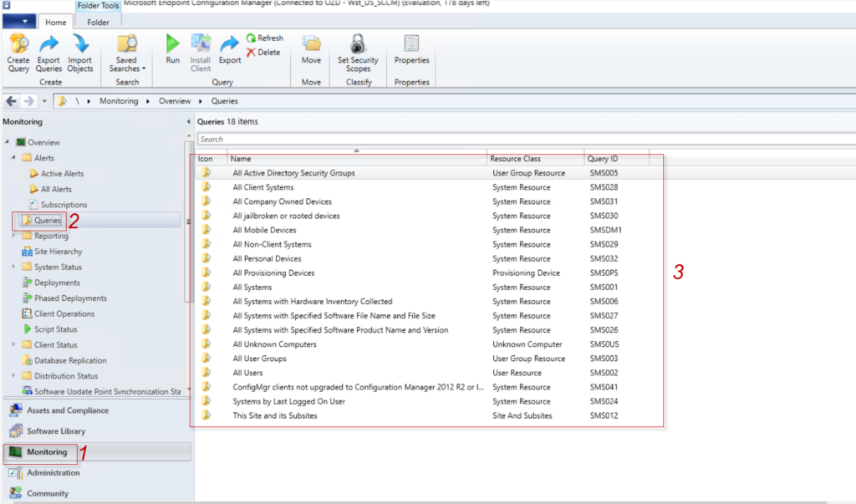Sort by the Name column header
856x504 pixels.
click(356, 159)
